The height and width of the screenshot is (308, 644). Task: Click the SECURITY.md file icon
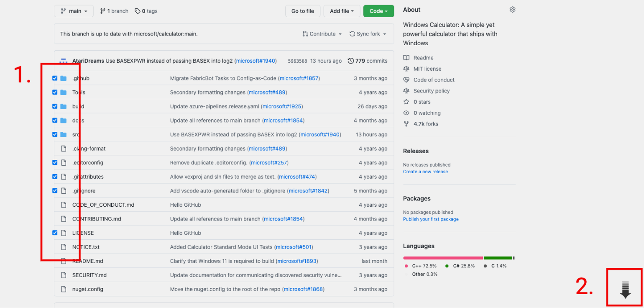click(x=64, y=275)
